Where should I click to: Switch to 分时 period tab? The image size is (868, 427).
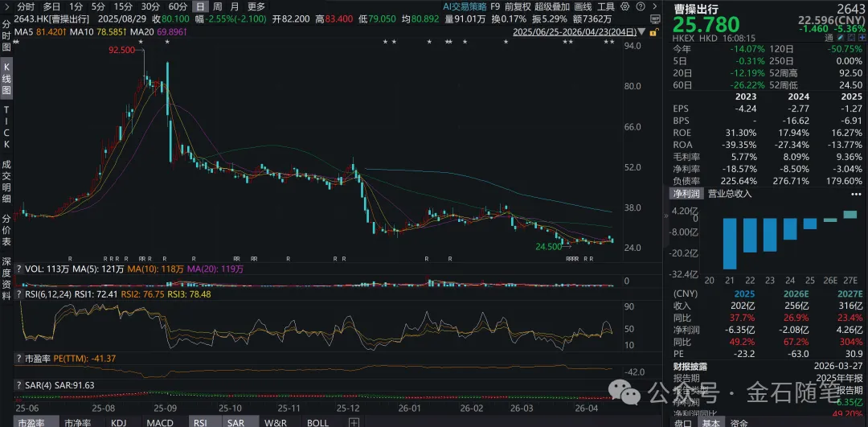coord(26,6)
